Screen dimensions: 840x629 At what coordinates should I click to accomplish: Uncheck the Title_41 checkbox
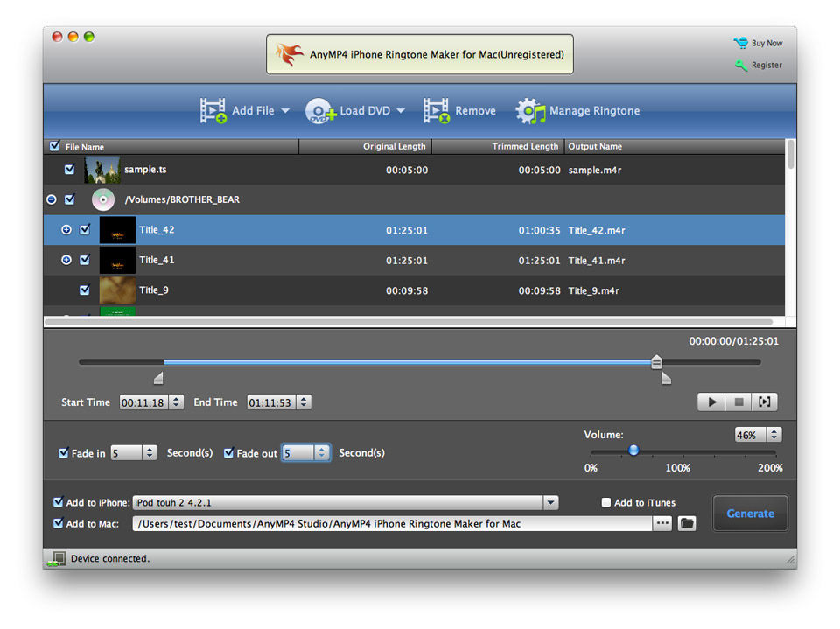pyautogui.click(x=85, y=260)
